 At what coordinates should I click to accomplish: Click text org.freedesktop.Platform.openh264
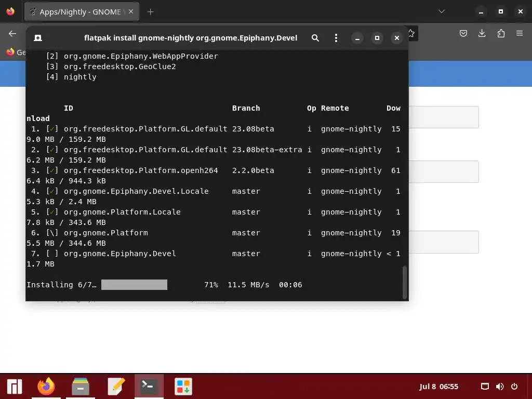141,170
